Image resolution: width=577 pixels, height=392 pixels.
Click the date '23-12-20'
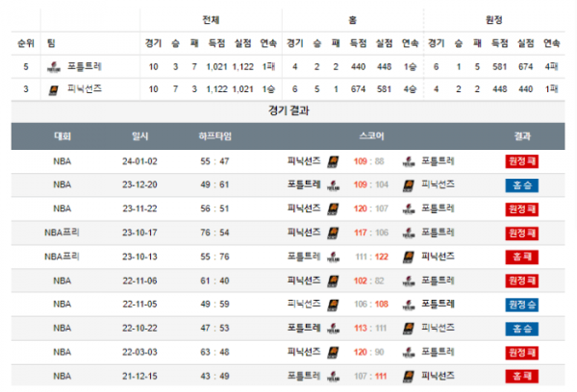(x=139, y=184)
